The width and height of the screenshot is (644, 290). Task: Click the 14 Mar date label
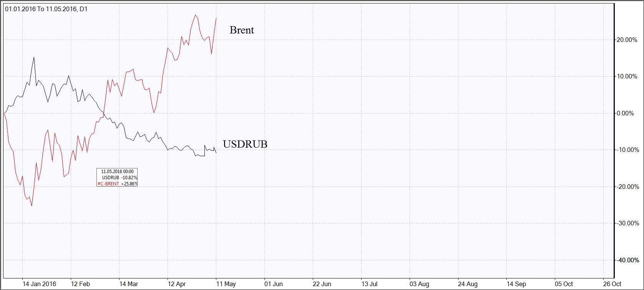[x=129, y=284]
